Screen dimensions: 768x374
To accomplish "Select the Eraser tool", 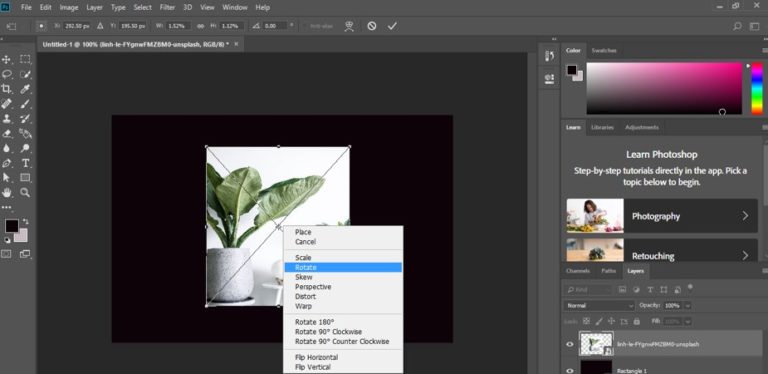I will click(6, 133).
